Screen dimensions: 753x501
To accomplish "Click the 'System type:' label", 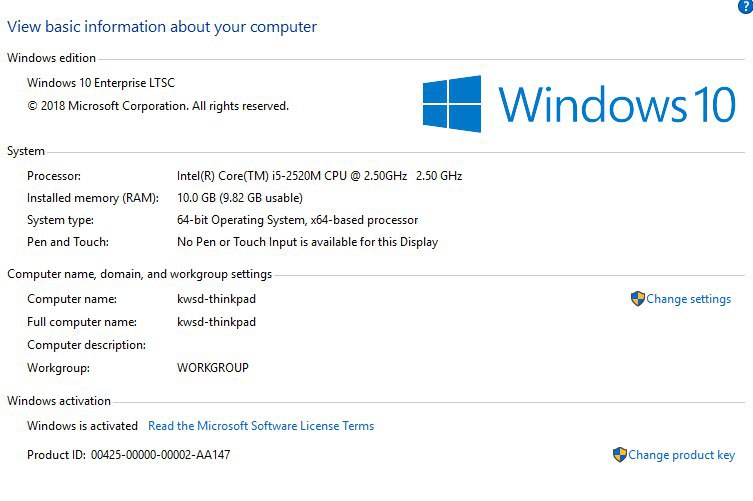I will point(60,220).
